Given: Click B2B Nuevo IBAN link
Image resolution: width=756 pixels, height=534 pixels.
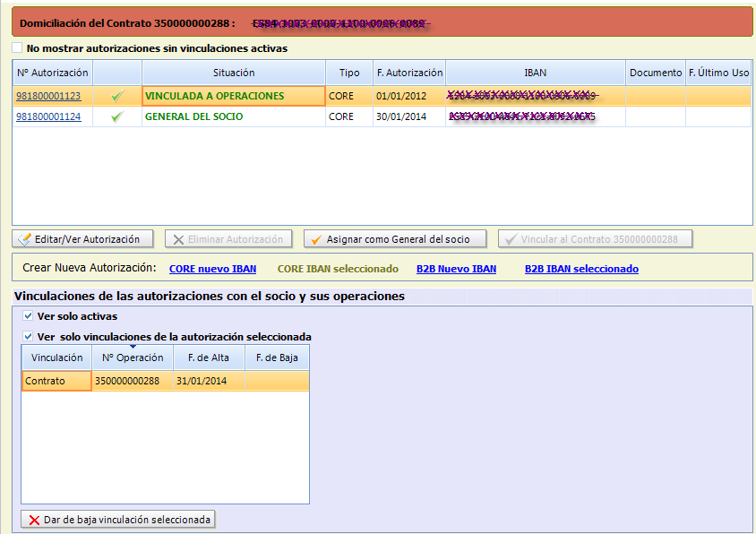Looking at the screenshot, I should [456, 269].
